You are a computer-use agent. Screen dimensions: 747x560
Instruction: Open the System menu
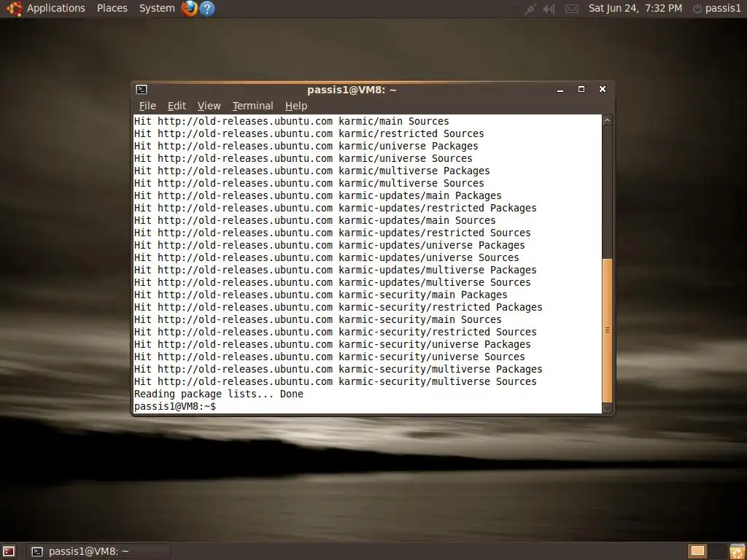157,8
